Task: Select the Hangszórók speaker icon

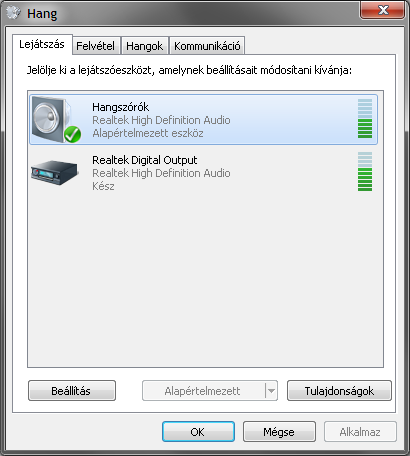Action: point(55,119)
